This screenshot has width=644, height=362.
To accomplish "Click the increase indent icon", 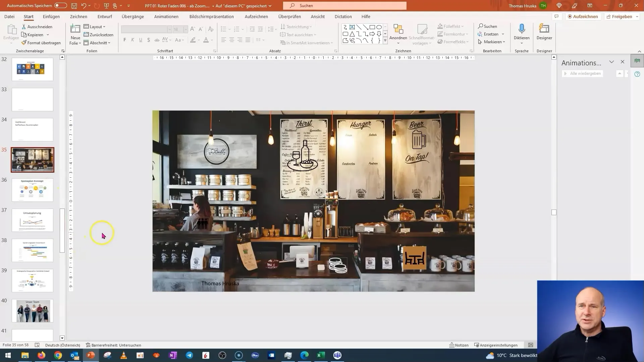I will pyautogui.click(x=260, y=29).
